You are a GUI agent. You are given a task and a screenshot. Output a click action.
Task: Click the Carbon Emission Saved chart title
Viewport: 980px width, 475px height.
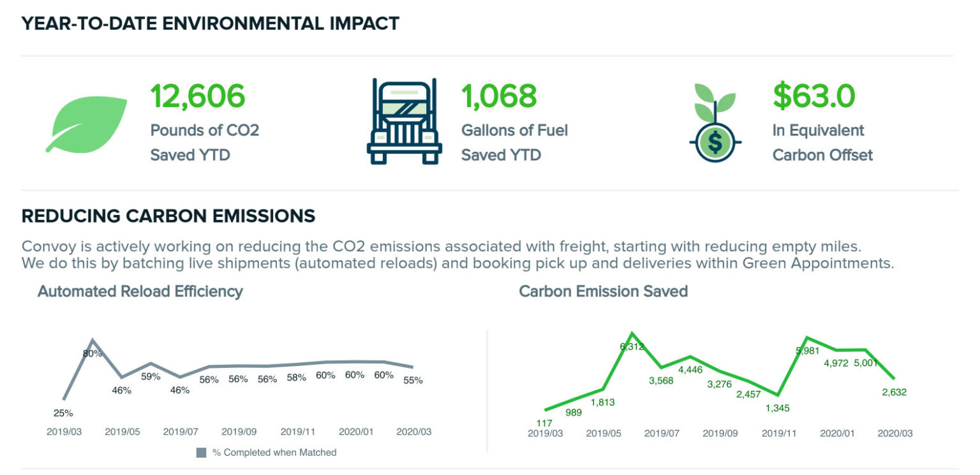pyautogui.click(x=603, y=291)
